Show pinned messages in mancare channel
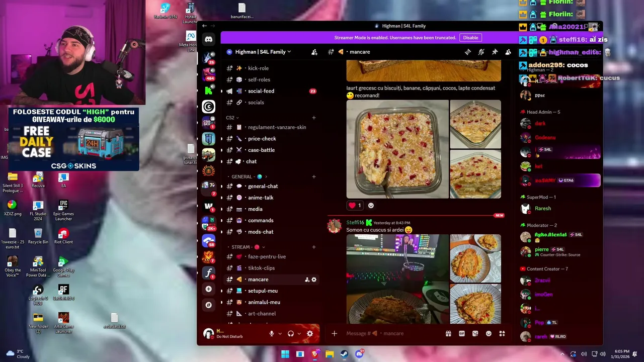This screenshot has height=362, width=644. point(495,52)
